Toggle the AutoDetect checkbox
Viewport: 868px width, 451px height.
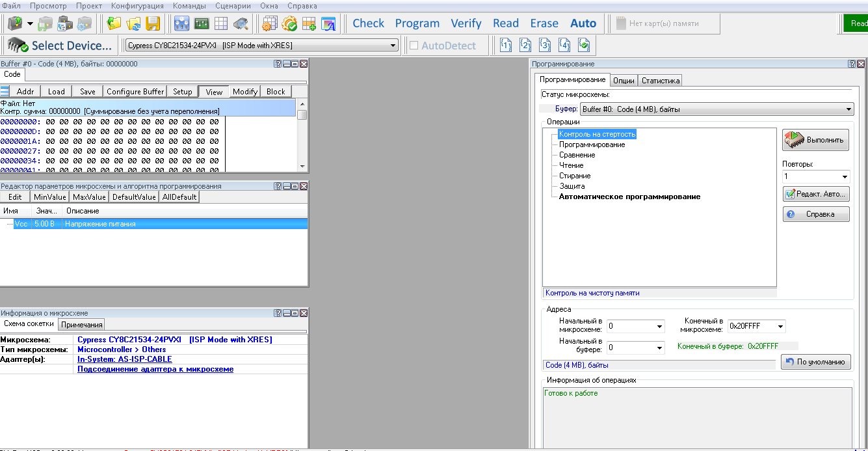[414, 46]
